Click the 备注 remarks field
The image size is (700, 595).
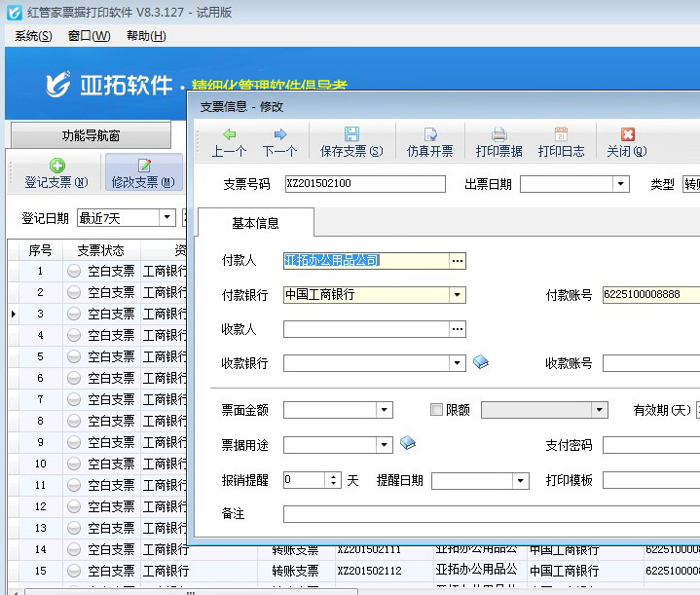[x=492, y=514]
